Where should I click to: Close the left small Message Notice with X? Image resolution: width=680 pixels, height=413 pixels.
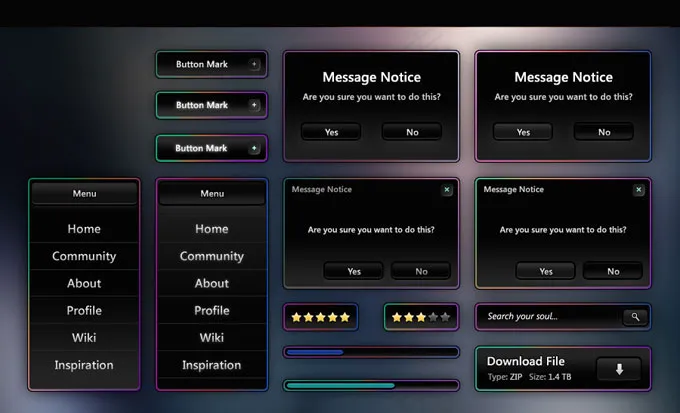tap(447, 189)
